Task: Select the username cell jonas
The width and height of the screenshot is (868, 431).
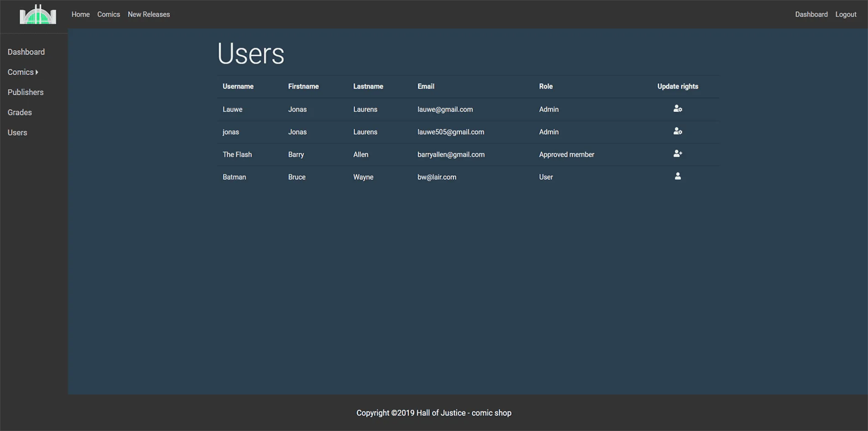Action: click(230, 132)
